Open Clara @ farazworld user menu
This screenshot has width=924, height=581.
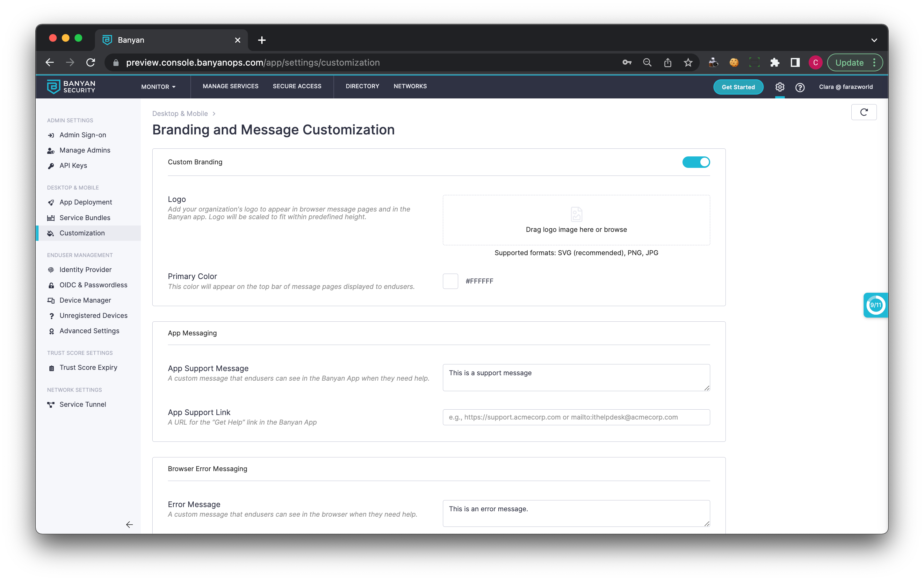(x=845, y=87)
